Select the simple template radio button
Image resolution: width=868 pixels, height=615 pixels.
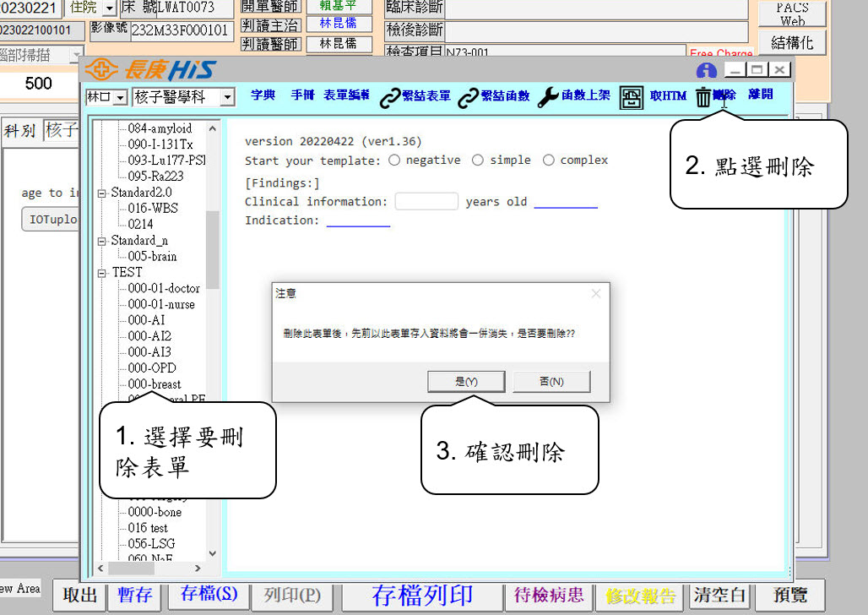pyautogui.click(x=478, y=161)
